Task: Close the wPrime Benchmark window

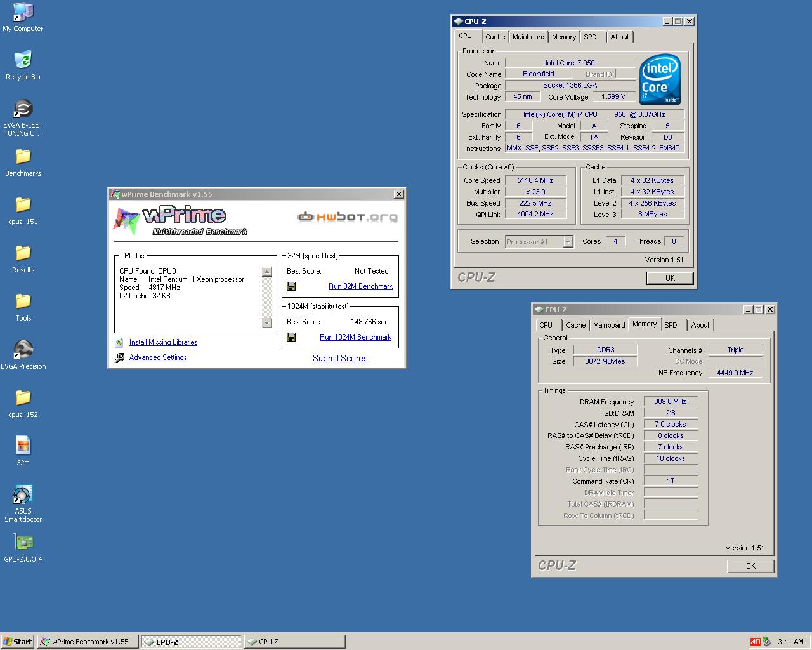Action: pos(399,194)
